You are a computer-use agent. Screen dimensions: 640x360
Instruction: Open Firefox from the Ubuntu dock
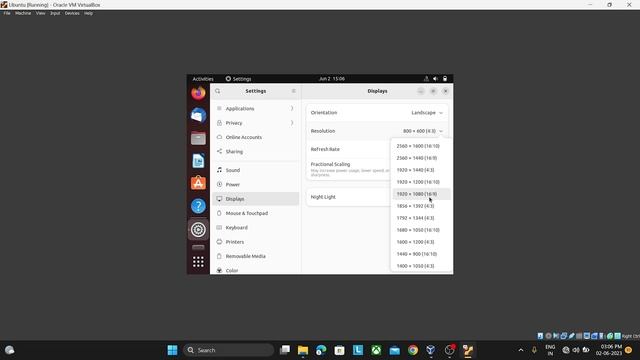(x=198, y=93)
